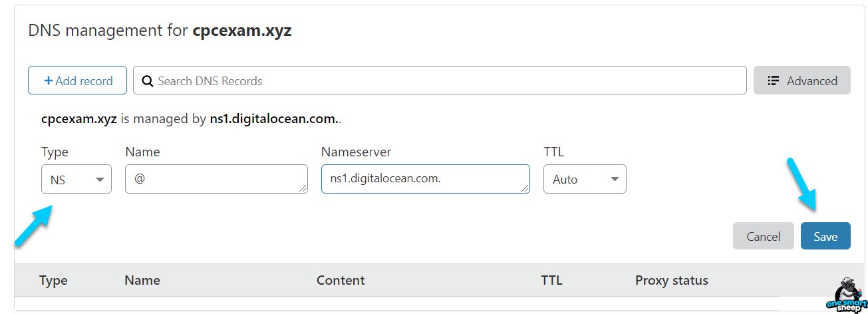Click the magnifier search icon
This screenshot has width=868, height=314.
point(148,81)
